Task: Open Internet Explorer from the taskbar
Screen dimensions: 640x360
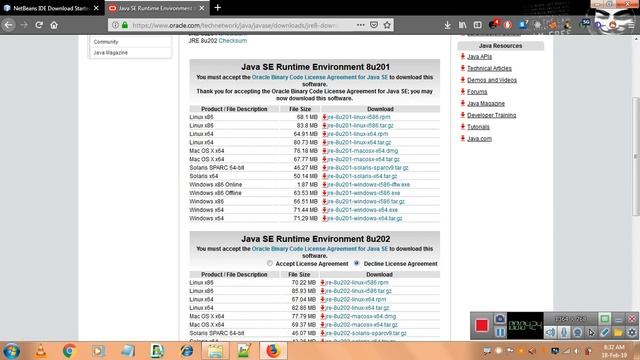Action: (x=187, y=351)
